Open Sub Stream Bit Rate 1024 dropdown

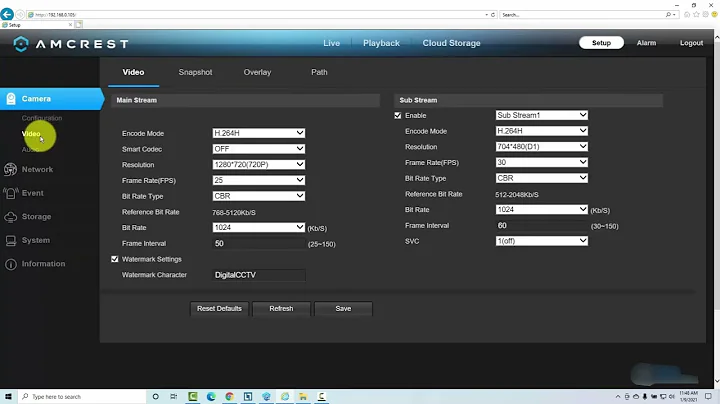(541, 210)
